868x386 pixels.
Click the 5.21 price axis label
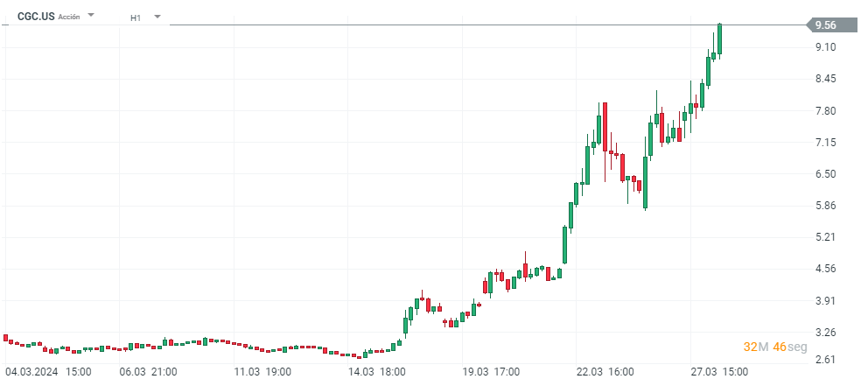click(824, 237)
